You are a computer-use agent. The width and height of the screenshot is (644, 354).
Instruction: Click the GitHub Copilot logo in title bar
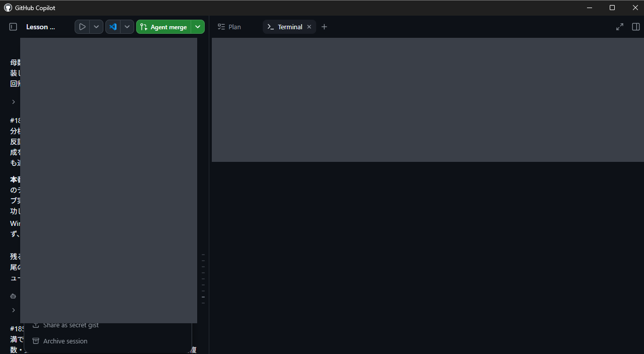(8, 8)
